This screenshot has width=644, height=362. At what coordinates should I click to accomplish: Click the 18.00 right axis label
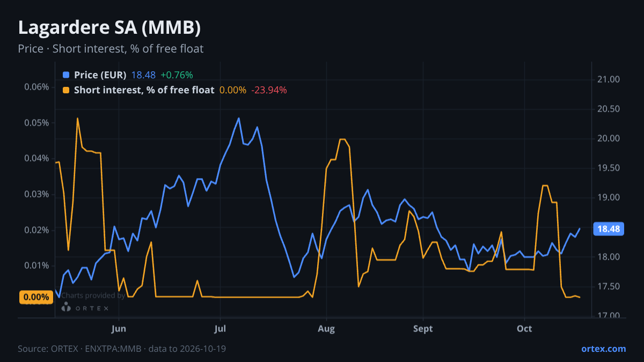click(608, 257)
